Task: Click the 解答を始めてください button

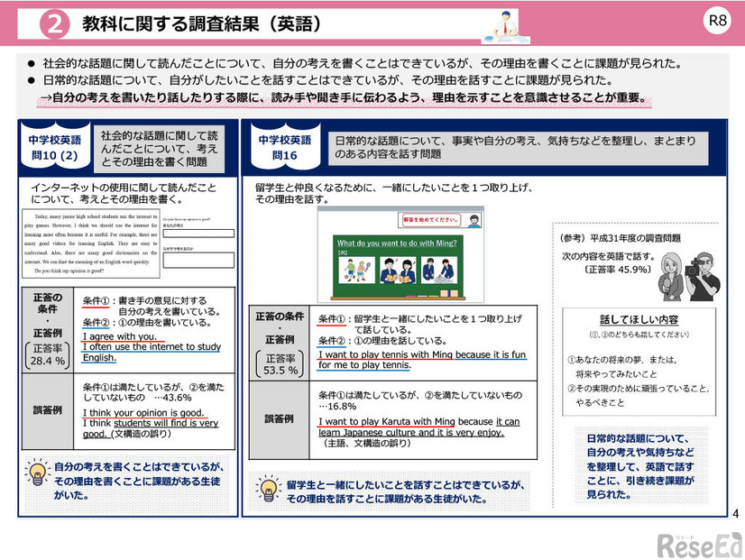Action: coord(431,220)
